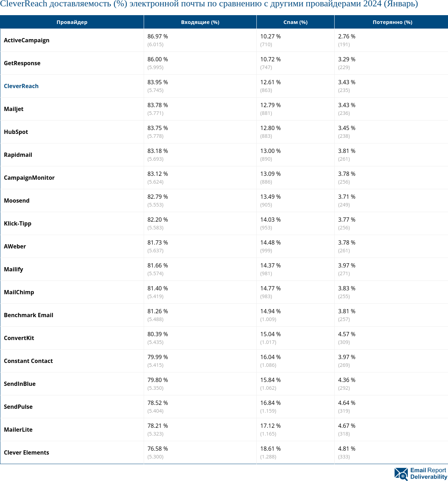
Task: Select the Mailjet row label
Action: (x=14, y=109)
